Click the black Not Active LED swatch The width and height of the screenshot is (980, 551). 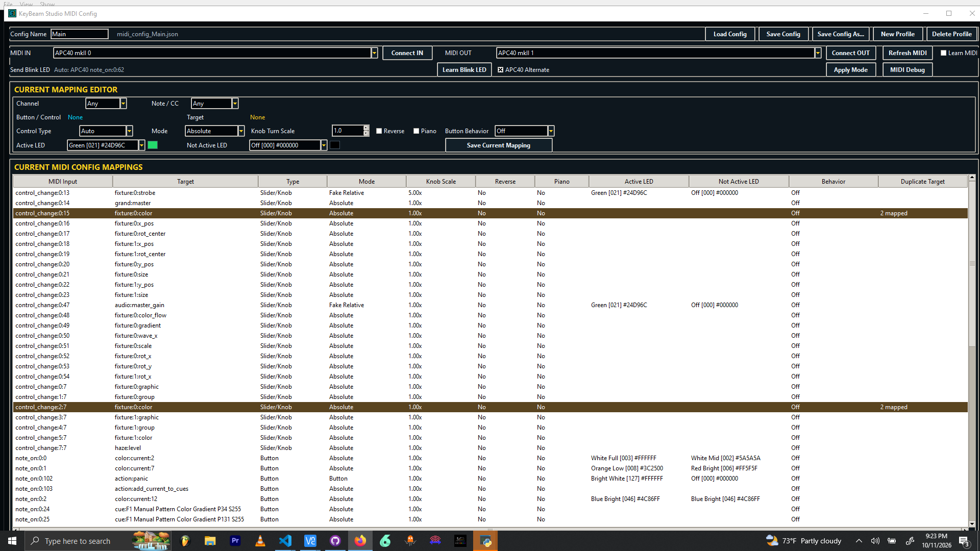point(335,145)
